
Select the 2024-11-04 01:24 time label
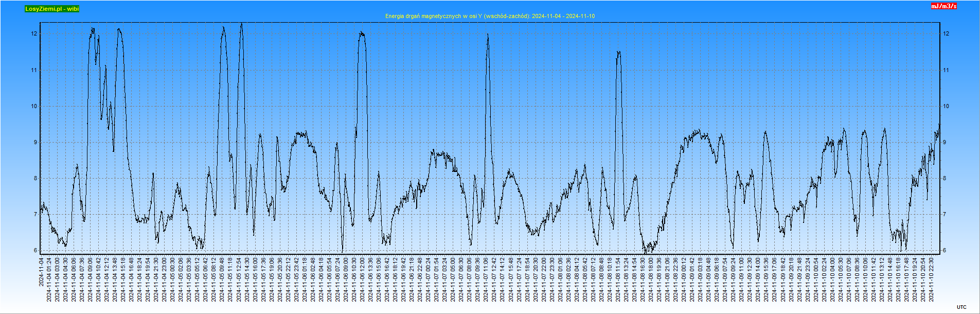pos(49,280)
